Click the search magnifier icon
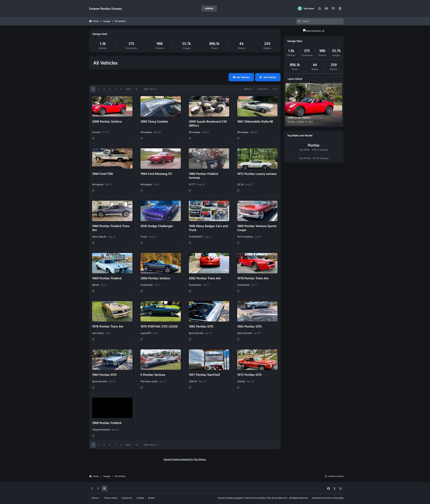 pyautogui.click(x=299, y=21)
